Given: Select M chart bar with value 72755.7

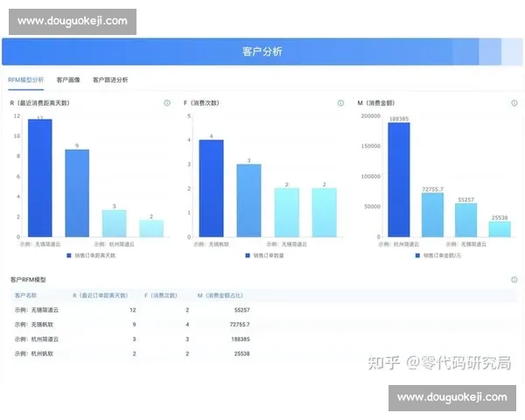Looking at the screenshot, I should [432, 215].
